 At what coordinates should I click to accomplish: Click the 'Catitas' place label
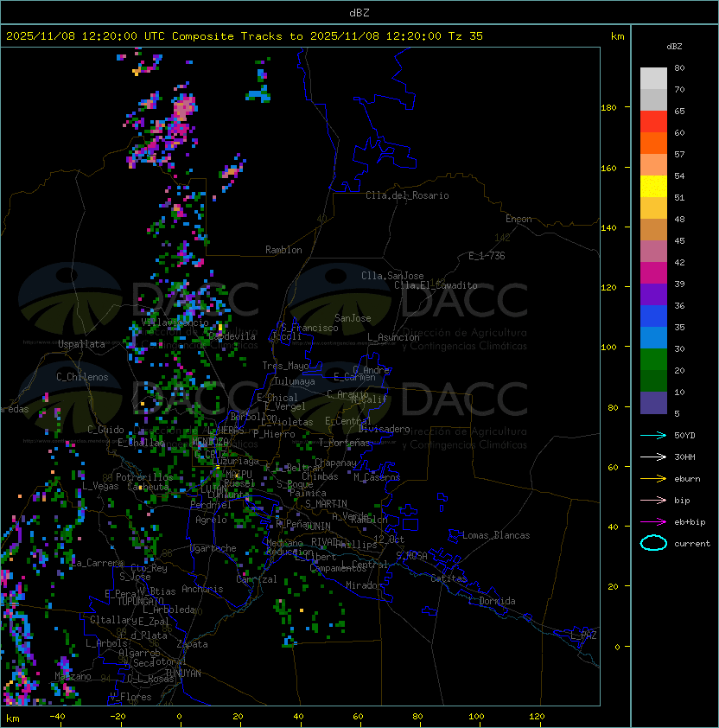(x=449, y=578)
